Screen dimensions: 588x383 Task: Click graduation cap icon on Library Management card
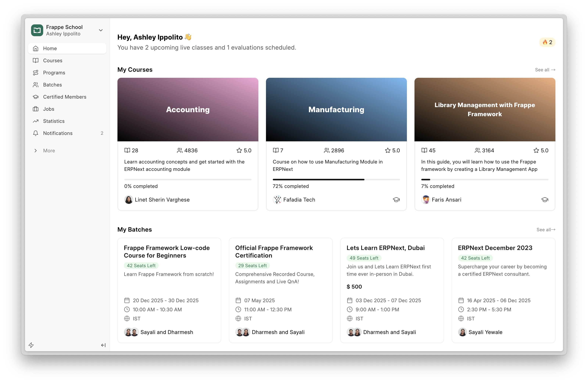(x=544, y=200)
